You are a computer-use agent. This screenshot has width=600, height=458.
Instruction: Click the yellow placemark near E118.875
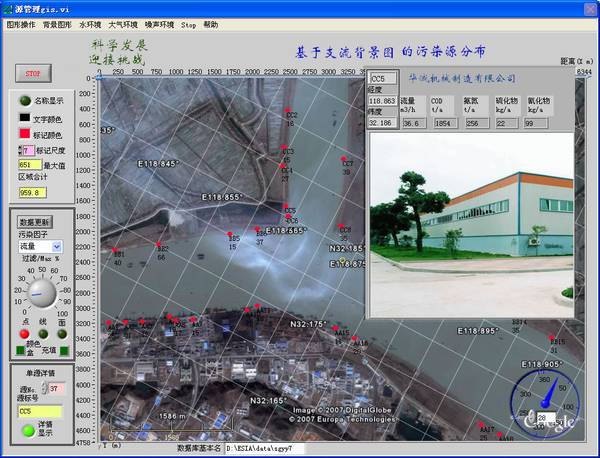[342, 260]
